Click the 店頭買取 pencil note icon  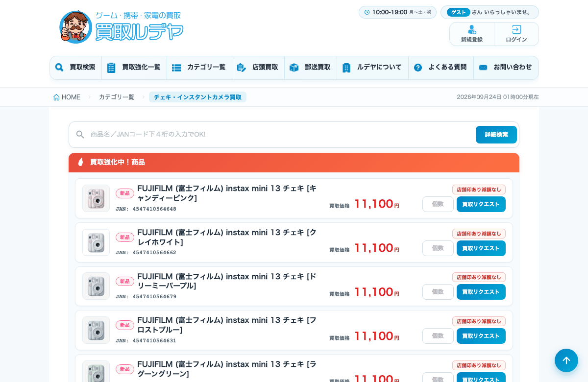point(242,68)
